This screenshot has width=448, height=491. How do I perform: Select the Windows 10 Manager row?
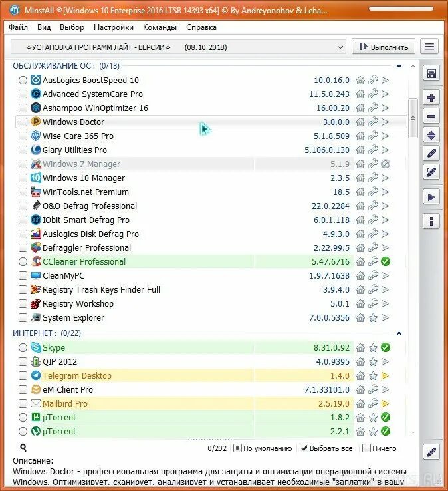(x=211, y=178)
